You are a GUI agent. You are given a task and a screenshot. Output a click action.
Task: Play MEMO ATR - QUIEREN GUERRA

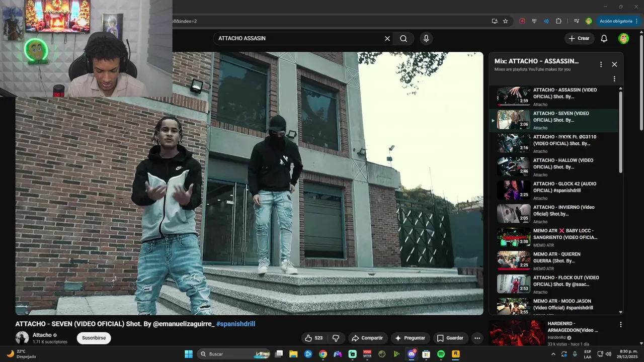coord(553,261)
